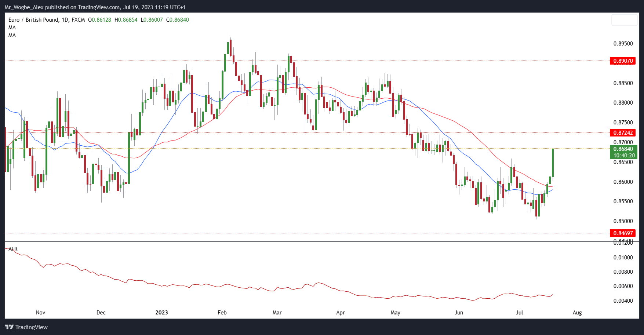Click the close value C0.86840
Viewport: 644px width, 335px height.
[x=178, y=20]
